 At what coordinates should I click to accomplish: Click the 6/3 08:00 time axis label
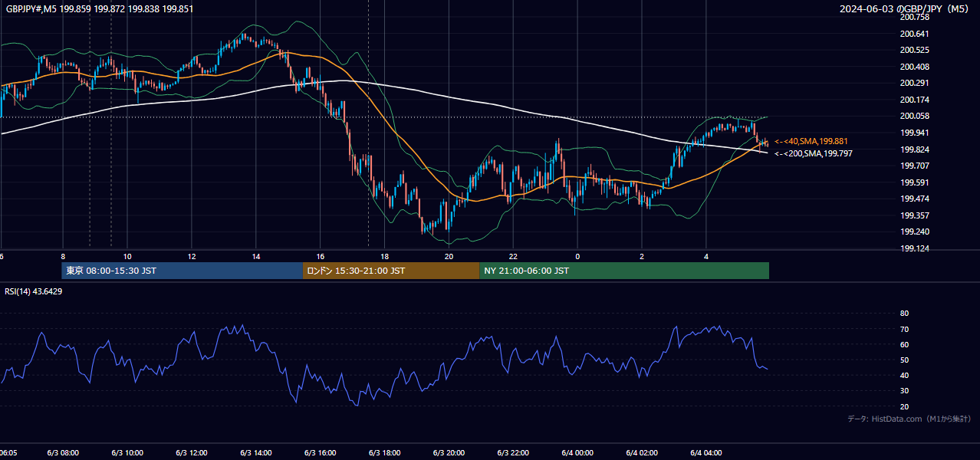[63, 453]
